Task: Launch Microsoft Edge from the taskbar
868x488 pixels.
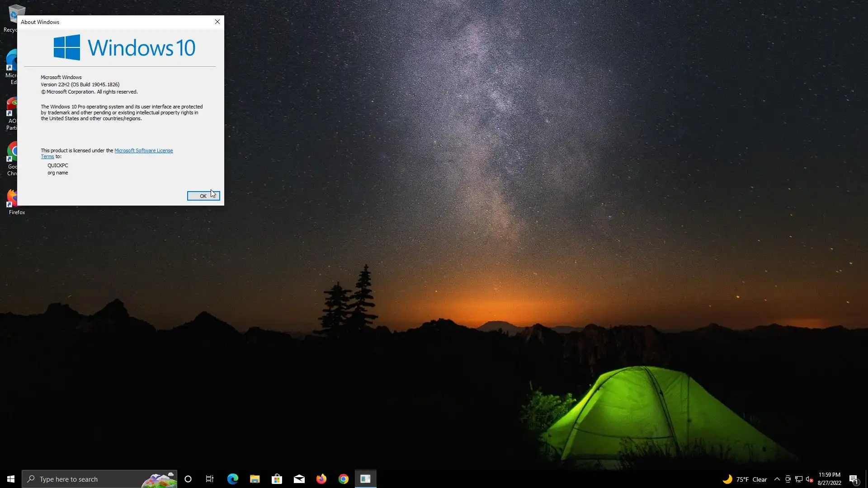Action: point(232,479)
